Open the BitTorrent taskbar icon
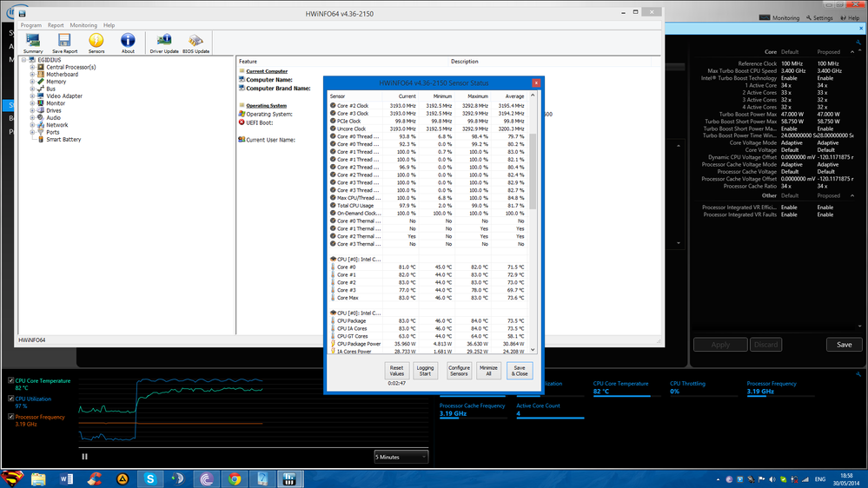Image resolution: width=868 pixels, height=488 pixels. (206, 478)
